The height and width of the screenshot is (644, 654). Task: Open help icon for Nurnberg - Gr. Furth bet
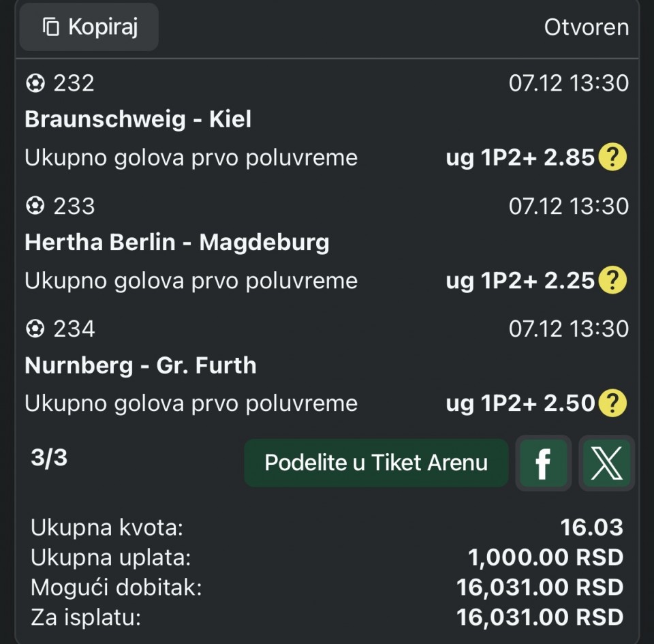[x=612, y=403]
